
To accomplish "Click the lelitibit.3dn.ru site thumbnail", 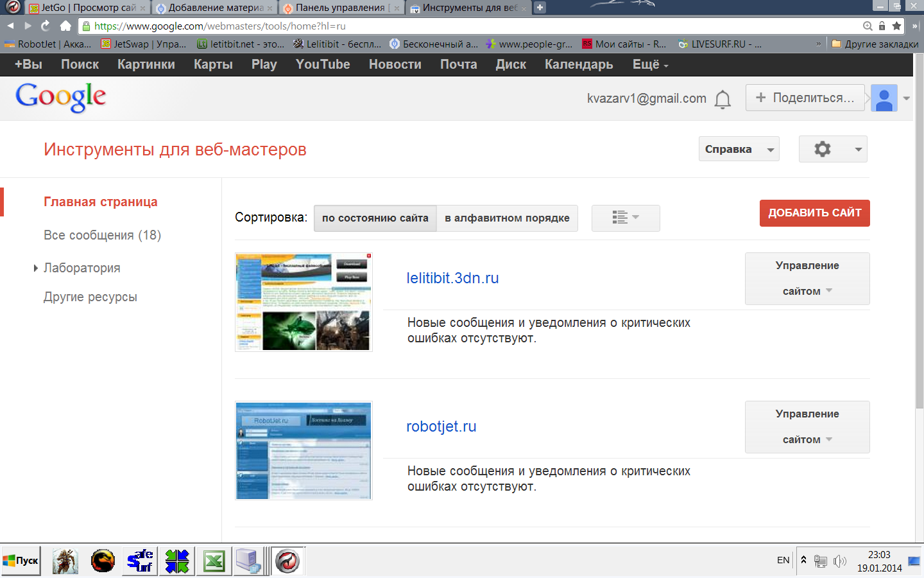I will (304, 302).
